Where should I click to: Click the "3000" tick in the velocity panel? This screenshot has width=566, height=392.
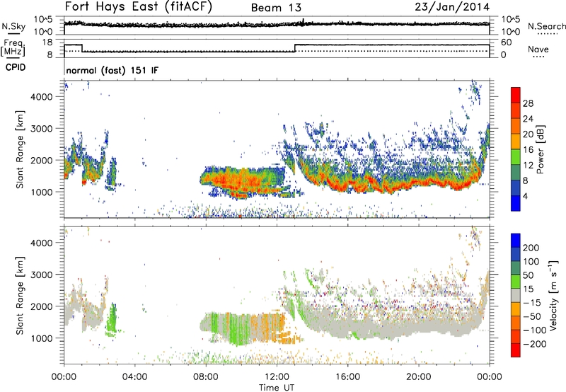[x=41, y=275]
